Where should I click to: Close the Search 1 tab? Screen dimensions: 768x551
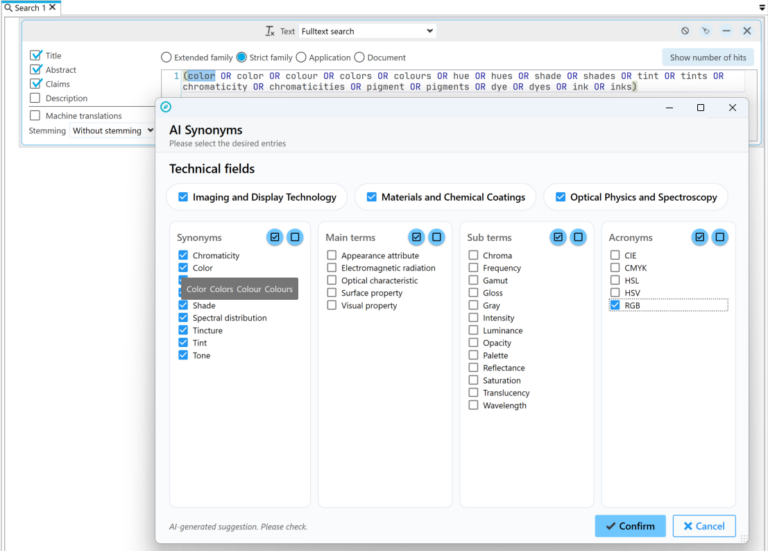point(52,8)
